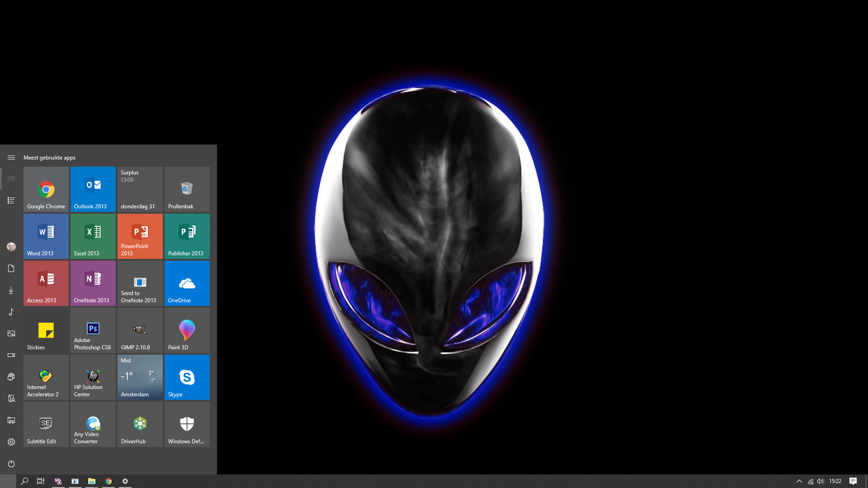Open the Excel 2013 tile

click(93, 236)
